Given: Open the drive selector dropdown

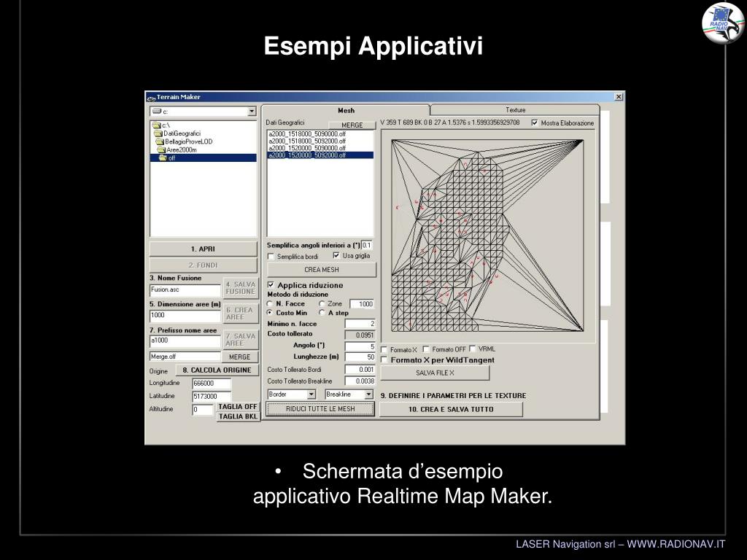Looking at the screenshot, I should 252,112.
